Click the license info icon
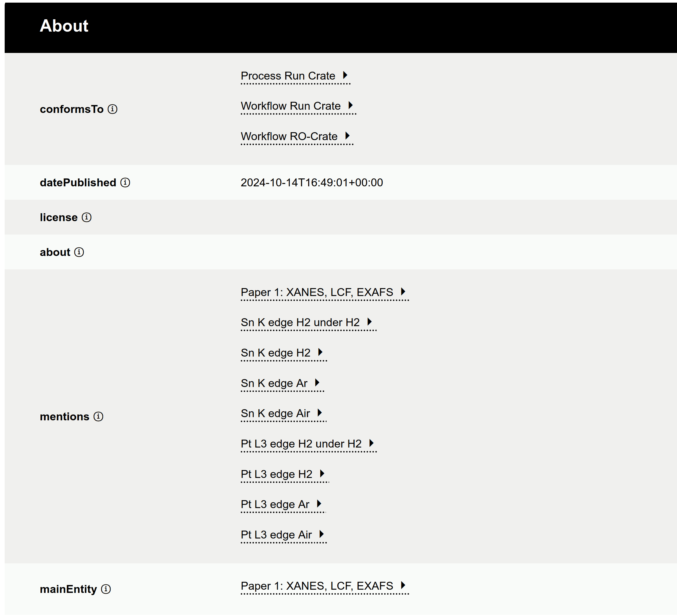Screen dimensions: 677x616 coord(87,217)
